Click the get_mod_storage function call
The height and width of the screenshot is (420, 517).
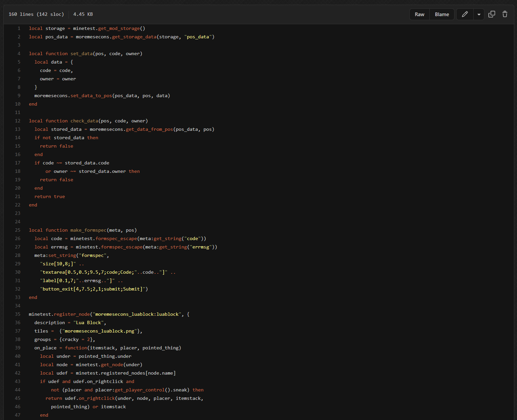coord(119,29)
